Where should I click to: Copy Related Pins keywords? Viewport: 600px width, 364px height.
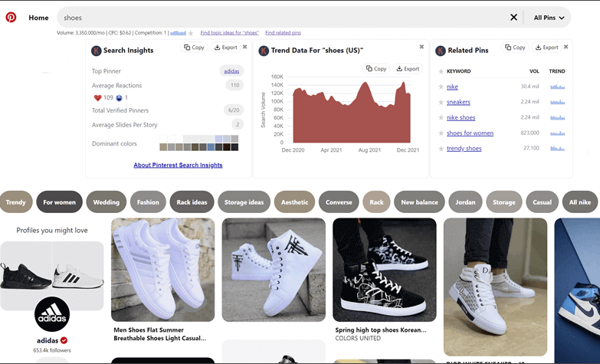click(515, 48)
